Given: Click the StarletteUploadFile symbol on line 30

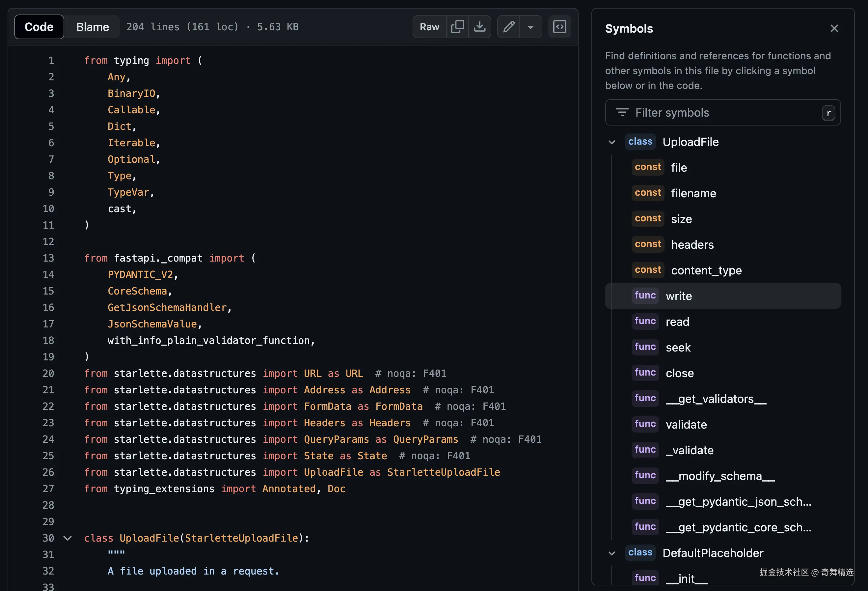Looking at the screenshot, I should [241, 538].
